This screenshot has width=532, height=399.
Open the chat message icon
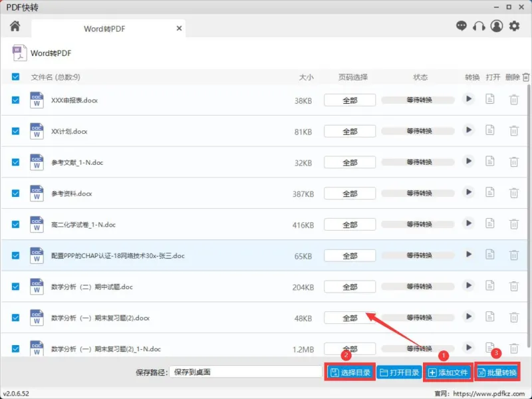pyautogui.click(x=462, y=26)
